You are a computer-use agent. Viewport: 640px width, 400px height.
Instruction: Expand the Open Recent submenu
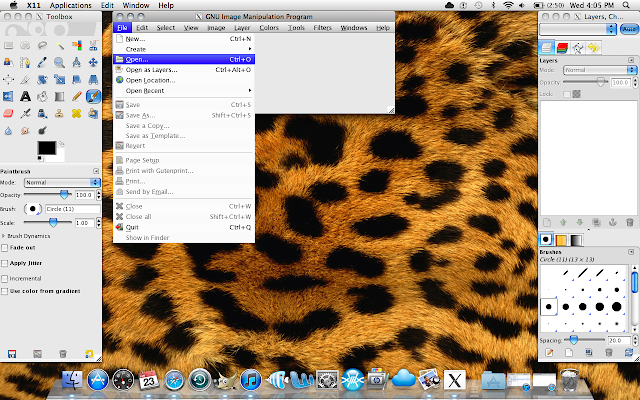pyautogui.click(x=184, y=91)
